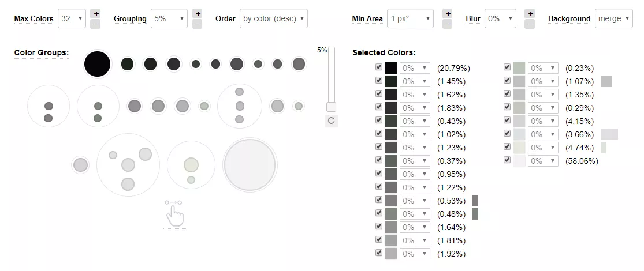
Task: Open the Order dropdown set to by color (desc)
Action: click(274, 18)
